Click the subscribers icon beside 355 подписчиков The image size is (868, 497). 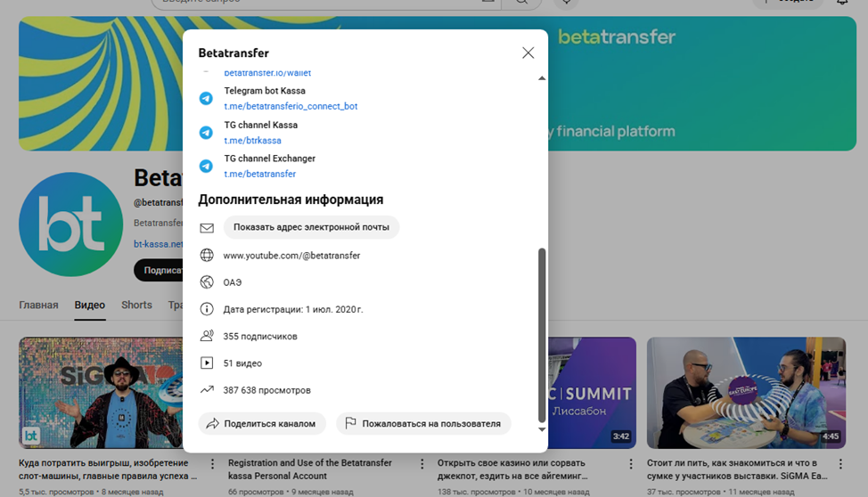(x=207, y=336)
